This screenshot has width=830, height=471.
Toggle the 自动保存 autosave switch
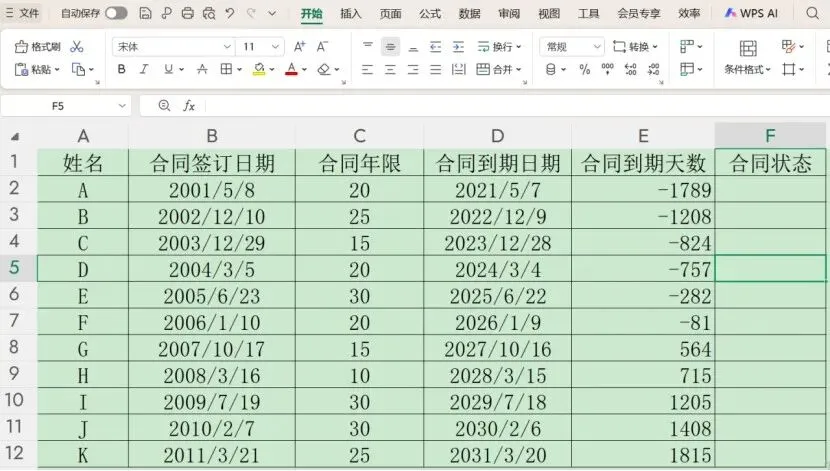coord(116,13)
